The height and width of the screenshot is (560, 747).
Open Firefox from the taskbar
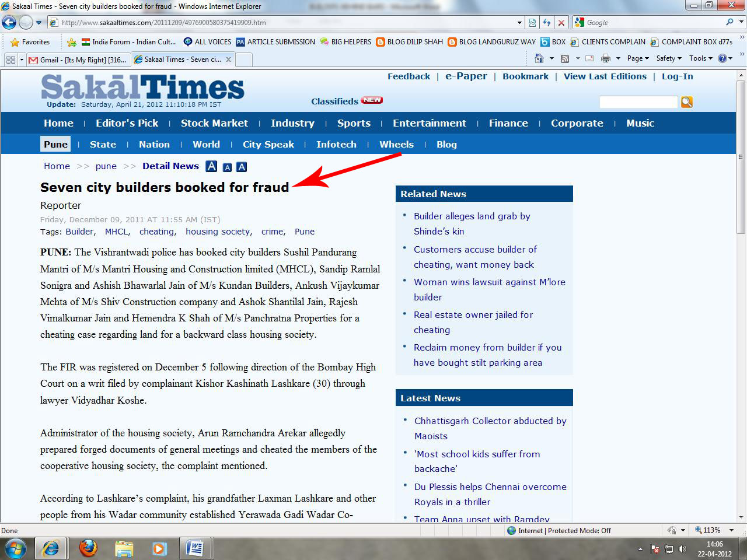88,548
